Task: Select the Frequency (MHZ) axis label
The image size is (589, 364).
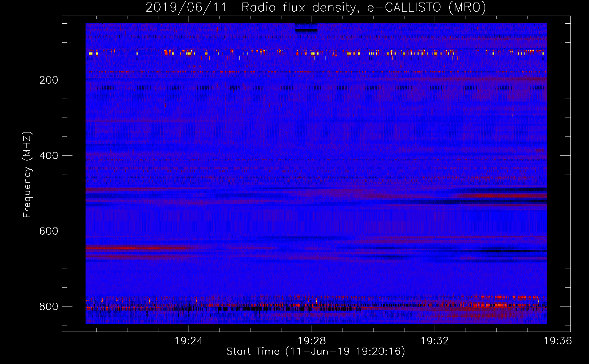Action: (27, 175)
